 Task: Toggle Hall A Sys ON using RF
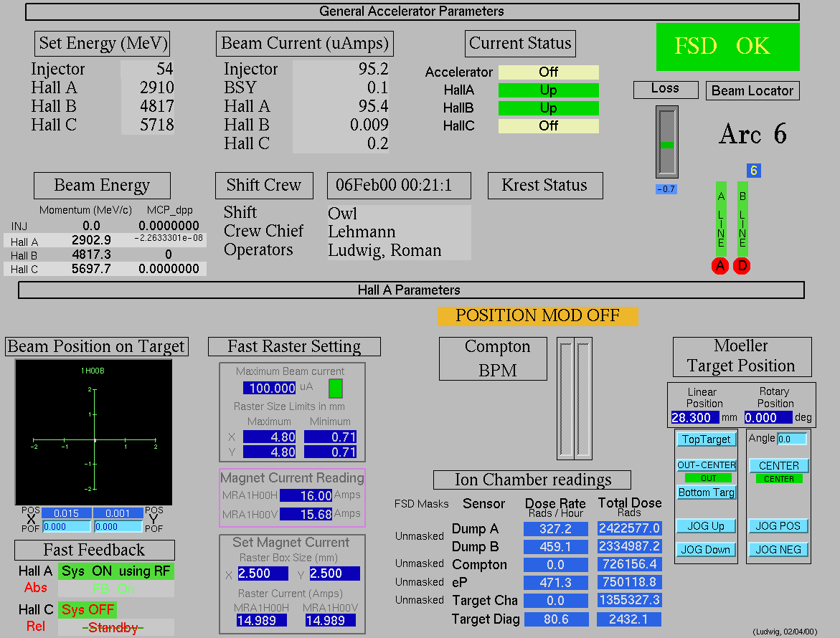click(x=115, y=571)
